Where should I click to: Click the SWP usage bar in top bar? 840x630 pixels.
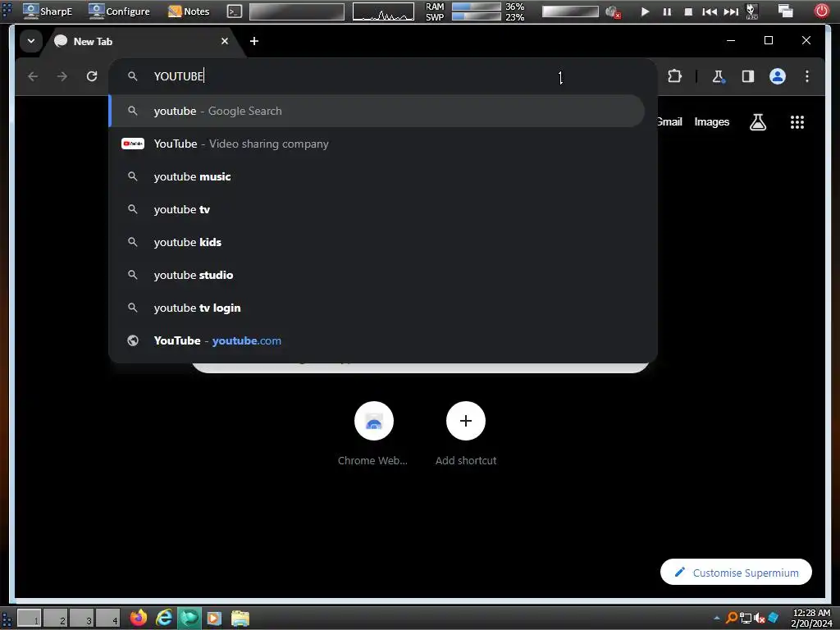click(x=477, y=16)
